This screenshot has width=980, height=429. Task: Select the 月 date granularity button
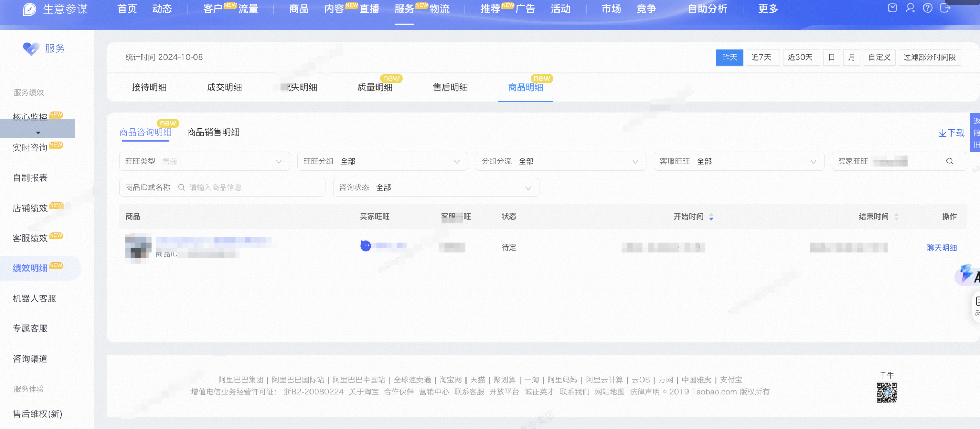tap(852, 57)
